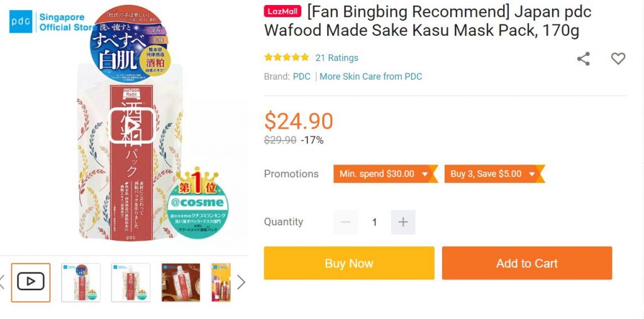Increase quantity with plus button
Image resolution: width=644 pixels, height=319 pixels.
(403, 222)
